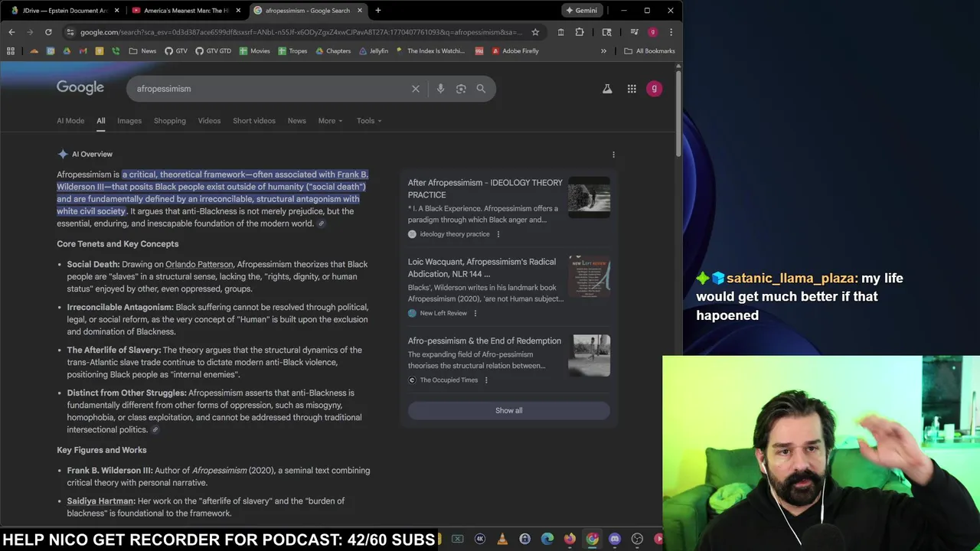Select the Videos results tab
The image size is (980, 551).
pyautogui.click(x=209, y=120)
